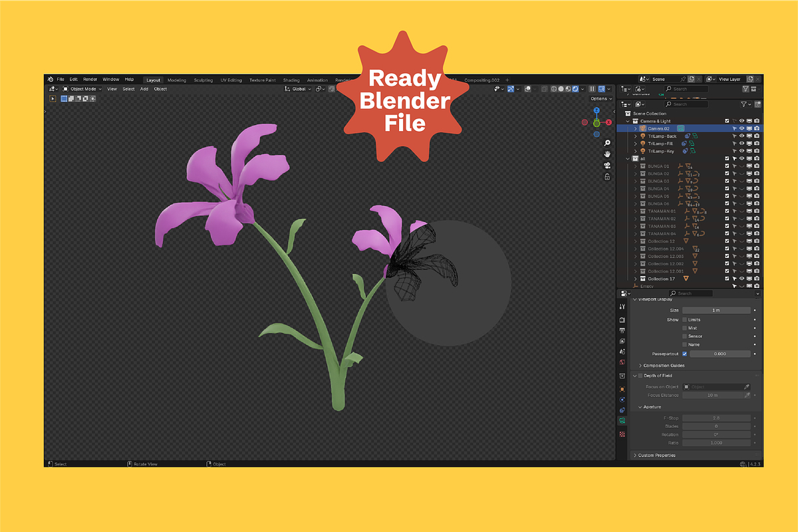Click the viewport display Size field
Viewport: 798px width, 532px height.
[x=717, y=311]
